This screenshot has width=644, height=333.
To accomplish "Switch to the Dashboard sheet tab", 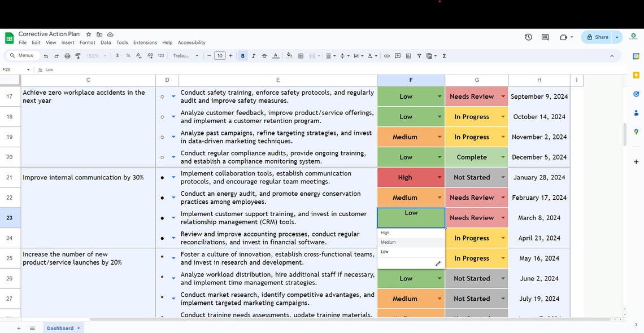I will [59, 328].
